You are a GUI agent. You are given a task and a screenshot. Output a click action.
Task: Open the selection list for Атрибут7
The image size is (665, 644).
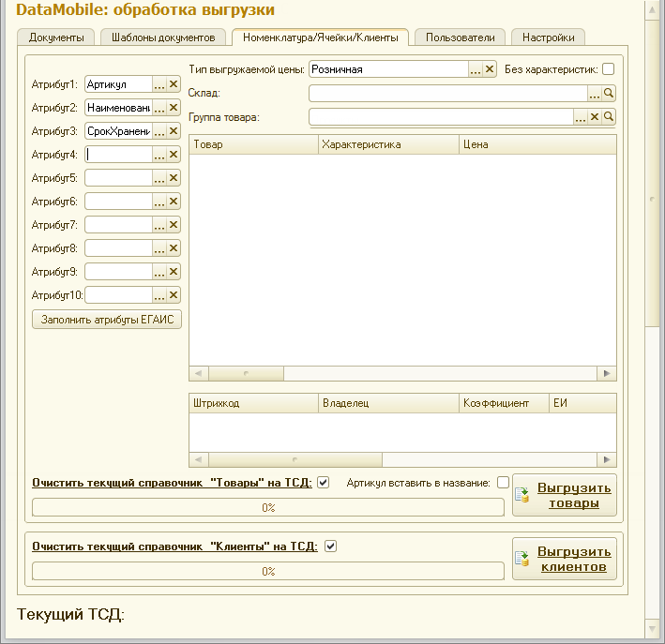point(159,225)
